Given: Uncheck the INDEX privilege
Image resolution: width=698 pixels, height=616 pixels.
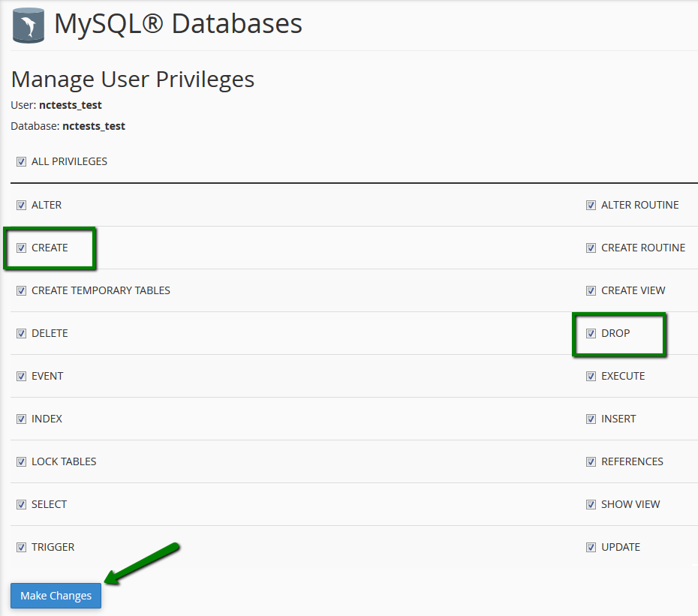Looking at the screenshot, I should pos(21,419).
